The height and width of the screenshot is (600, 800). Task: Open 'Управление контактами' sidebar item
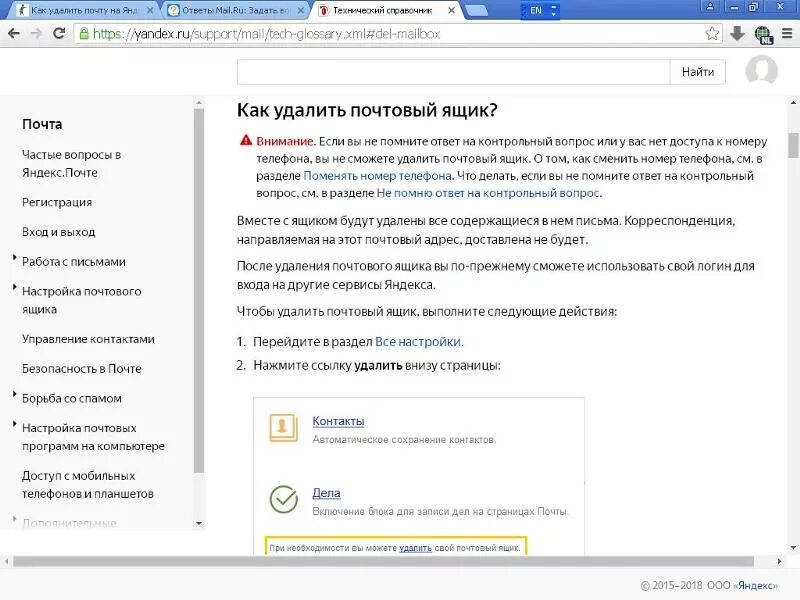[88, 339]
